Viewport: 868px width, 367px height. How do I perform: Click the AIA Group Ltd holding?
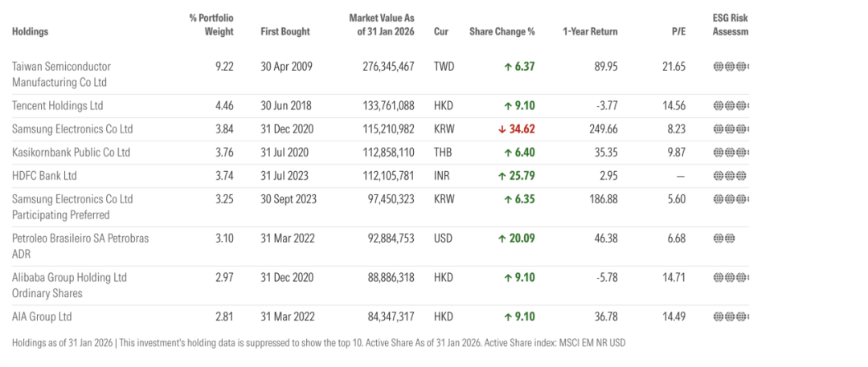click(42, 316)
